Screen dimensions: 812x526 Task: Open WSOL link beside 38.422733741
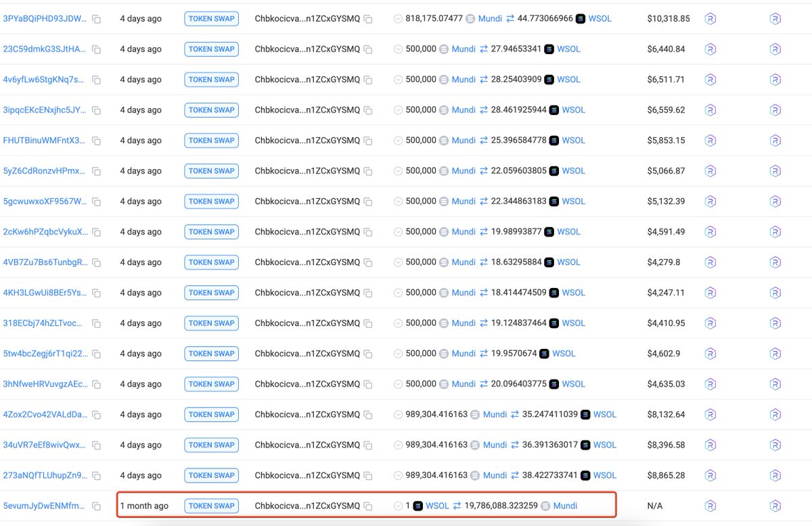[x=605, y=475]
